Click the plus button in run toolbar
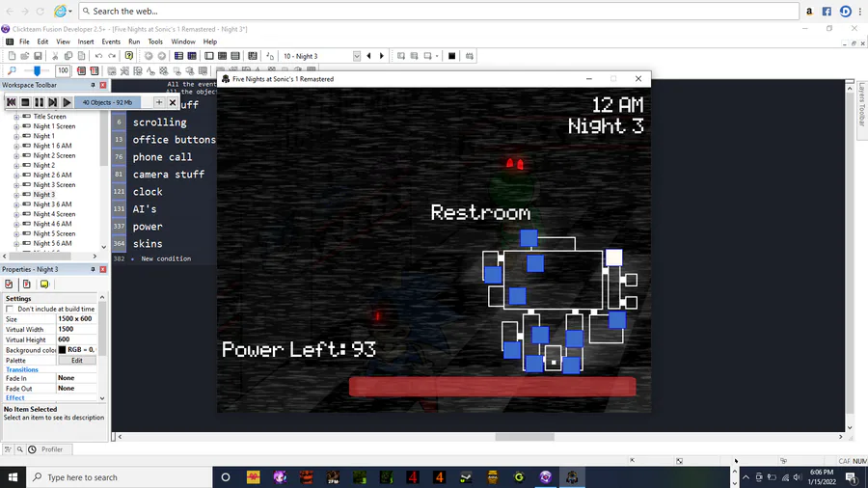 point(159,102)
